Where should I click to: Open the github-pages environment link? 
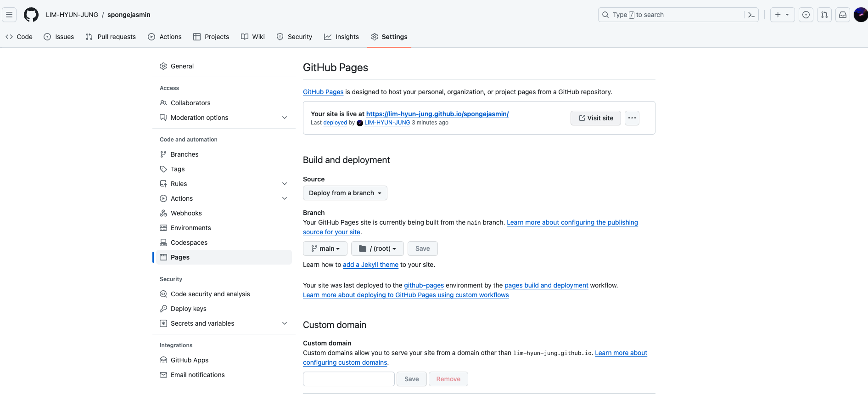(424, 285)
